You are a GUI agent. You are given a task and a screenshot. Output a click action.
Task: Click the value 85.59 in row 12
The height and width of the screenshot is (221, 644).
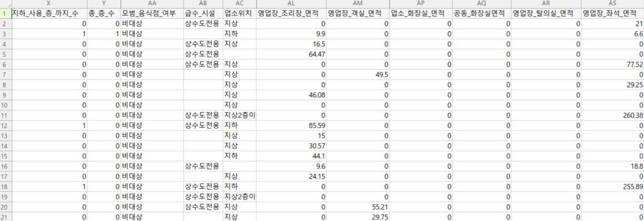click(x=317, y=125)
